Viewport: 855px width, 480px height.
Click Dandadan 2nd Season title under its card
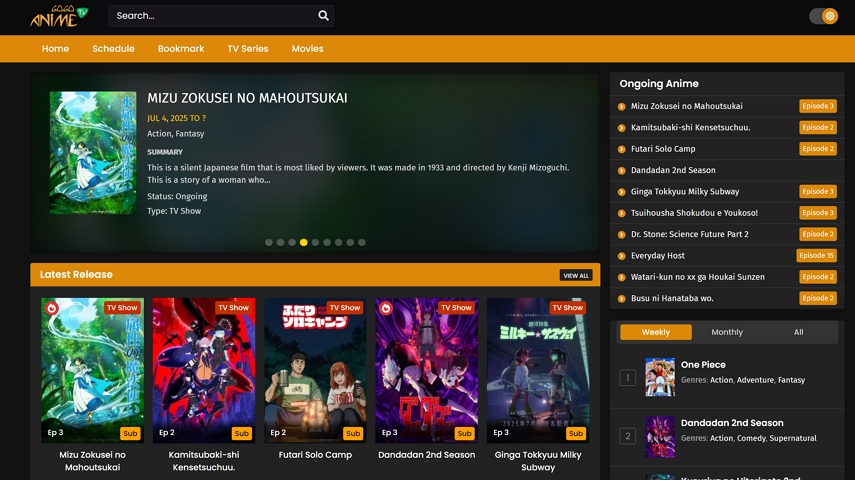[x=426, y=454]
